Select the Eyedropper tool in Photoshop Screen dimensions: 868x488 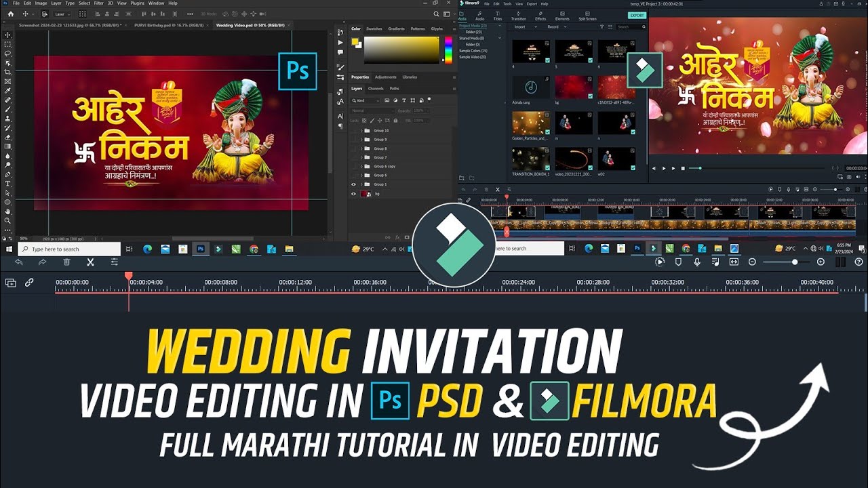coord(7,90)
